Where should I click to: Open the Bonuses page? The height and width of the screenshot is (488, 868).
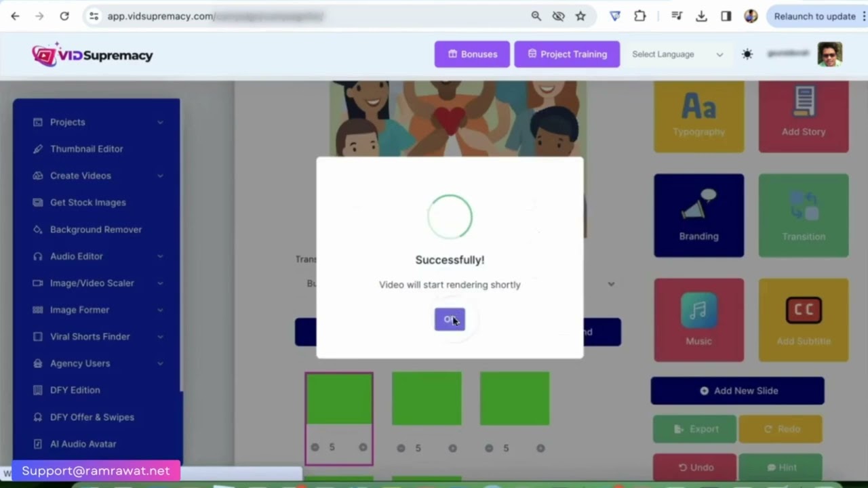point(472,54)
